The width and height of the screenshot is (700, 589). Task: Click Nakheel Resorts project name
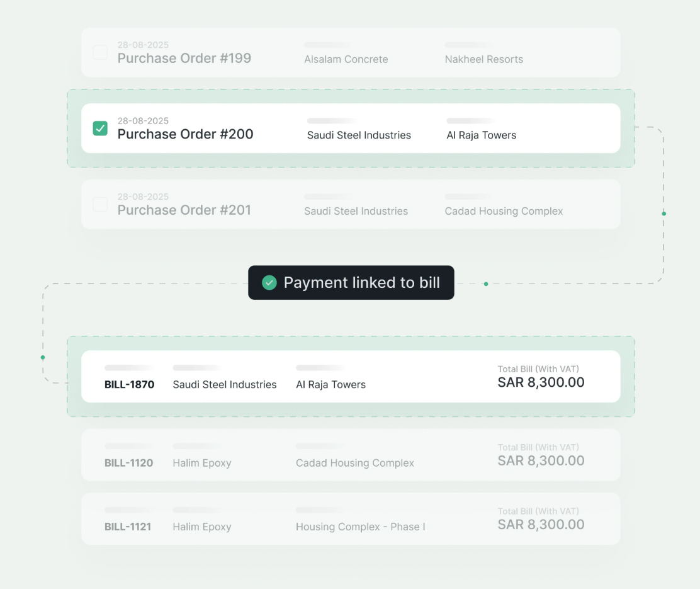click(x=483, y=59)
